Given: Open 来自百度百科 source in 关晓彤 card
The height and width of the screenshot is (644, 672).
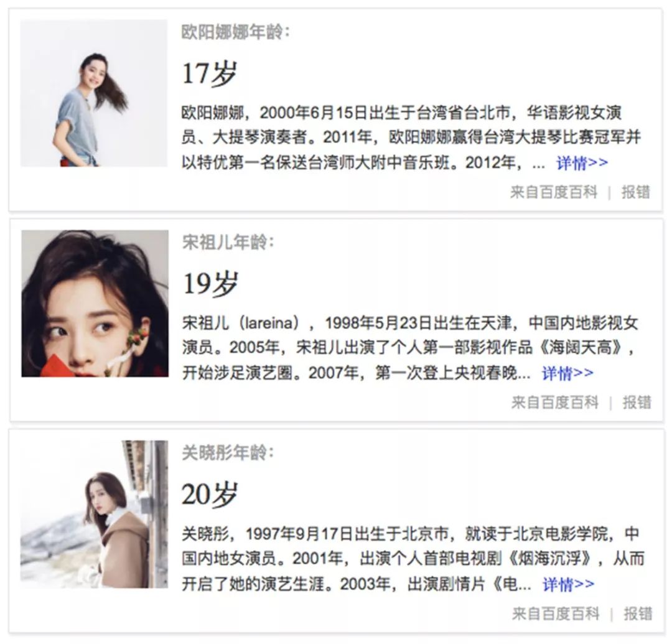Looking at the screenshot, I should [556, 613].
